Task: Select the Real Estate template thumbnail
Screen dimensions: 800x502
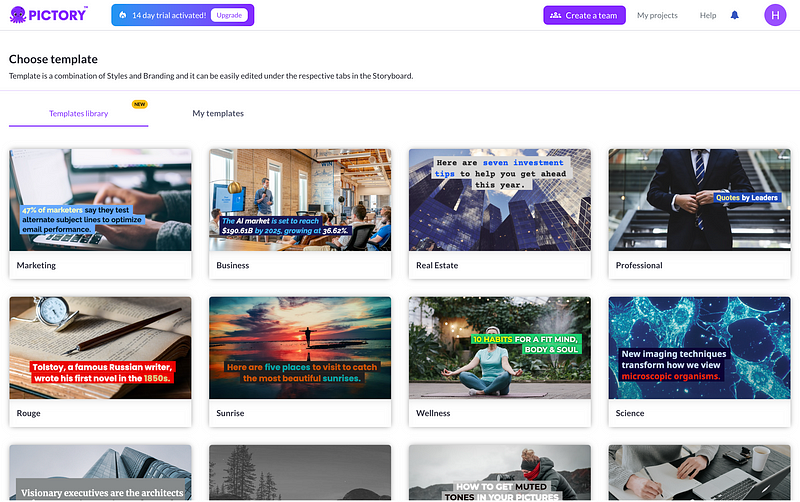Action: pyautogui.click(x=499, y=199)
